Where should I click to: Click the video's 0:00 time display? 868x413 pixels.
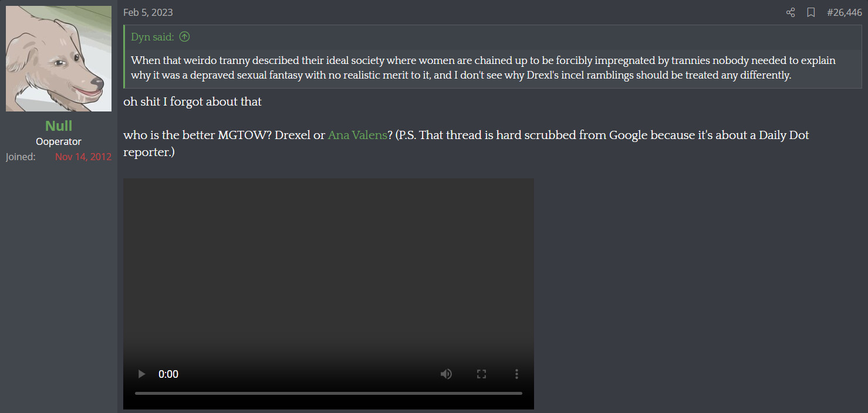pyautogui.click(x=168, y=374)
